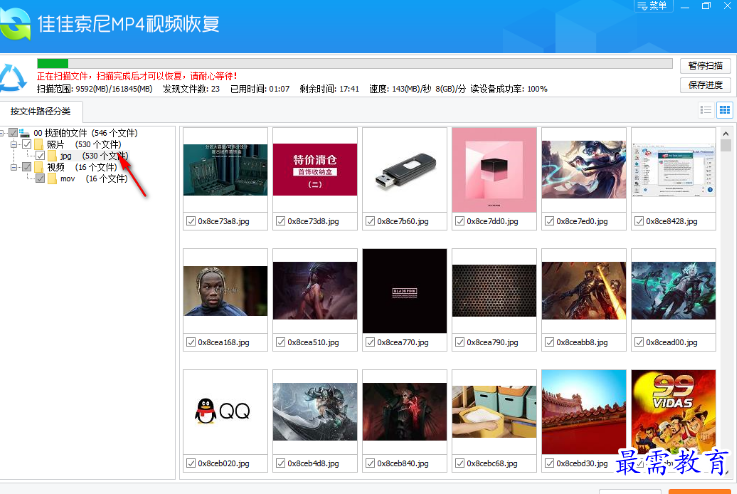The width and height of the screenshot is (737, 494).
Task: Open the pink cube thumbnail
Action: (494, 170)
